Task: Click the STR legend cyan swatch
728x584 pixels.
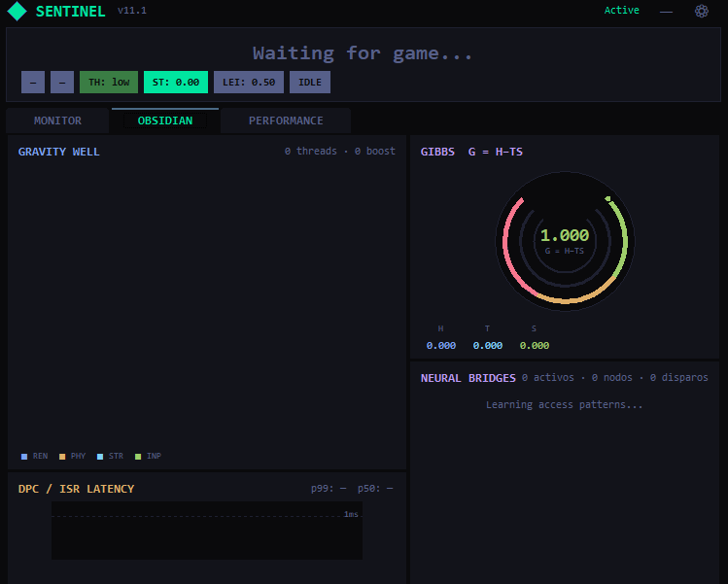Action: [x=100, y=457]
